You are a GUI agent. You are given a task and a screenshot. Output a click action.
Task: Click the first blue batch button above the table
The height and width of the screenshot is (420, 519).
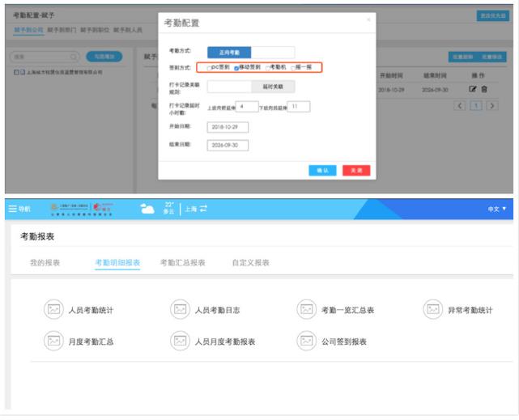click(463, 57)
